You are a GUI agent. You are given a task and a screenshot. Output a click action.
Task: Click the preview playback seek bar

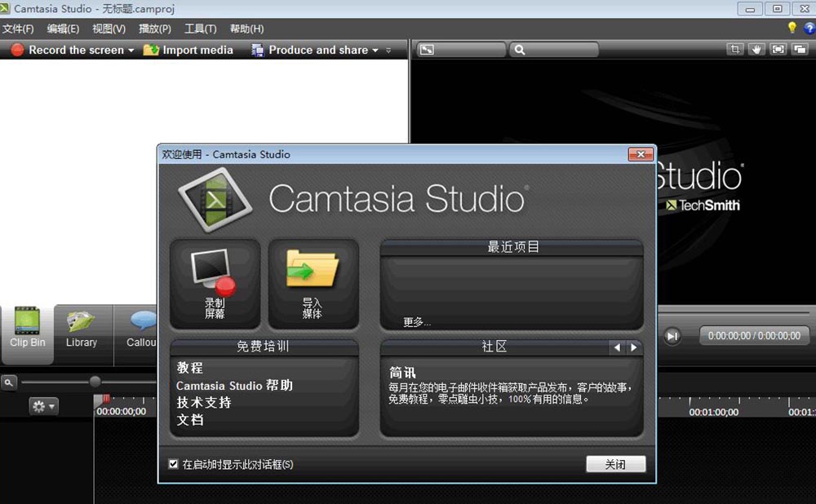click(736, 313)
